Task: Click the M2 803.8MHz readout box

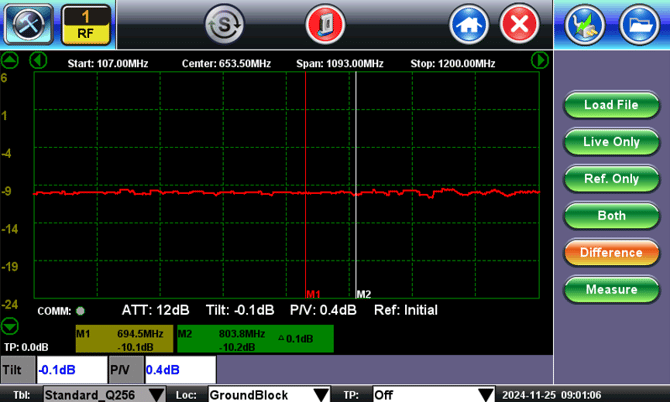Action: 255,339
